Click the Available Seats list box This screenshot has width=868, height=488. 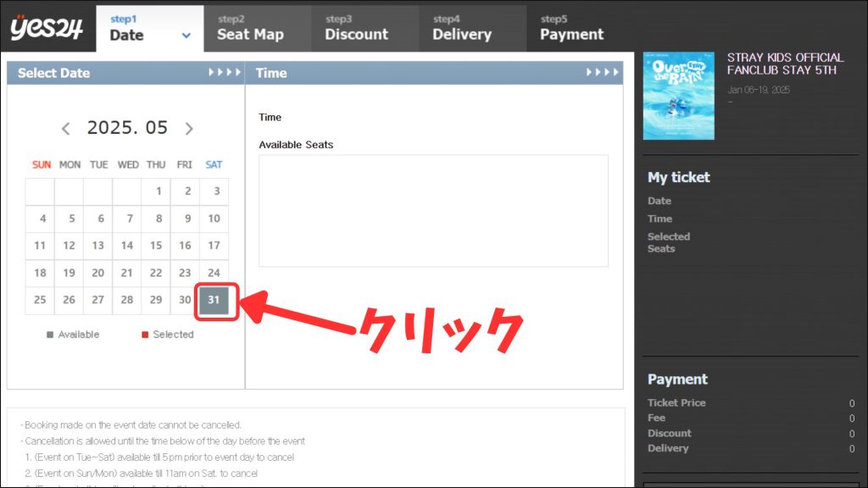coord(433,210)
